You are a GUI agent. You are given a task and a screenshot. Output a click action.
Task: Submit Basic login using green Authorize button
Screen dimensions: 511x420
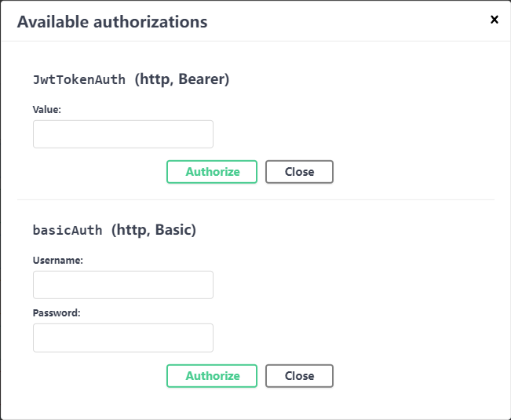(x=212, y=376)
